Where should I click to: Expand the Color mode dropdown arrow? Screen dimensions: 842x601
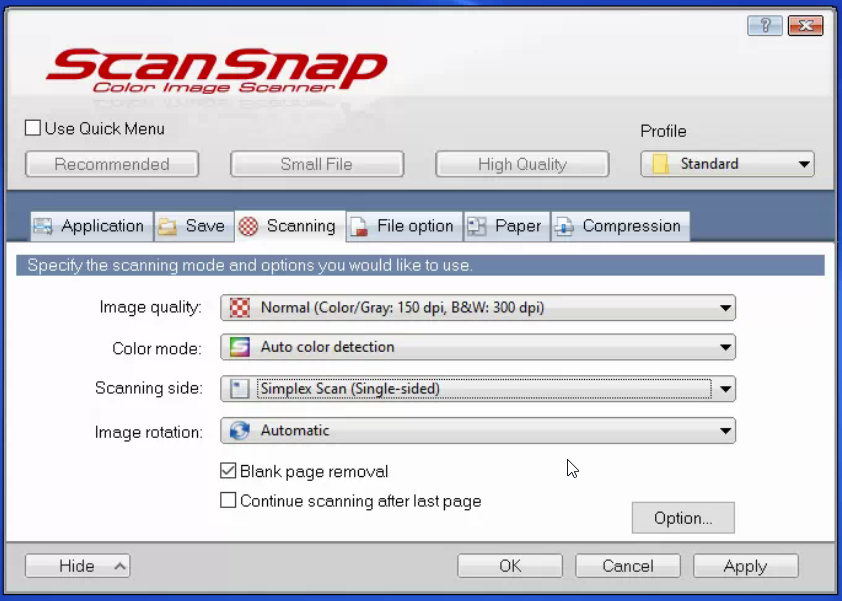pos(725,347)
